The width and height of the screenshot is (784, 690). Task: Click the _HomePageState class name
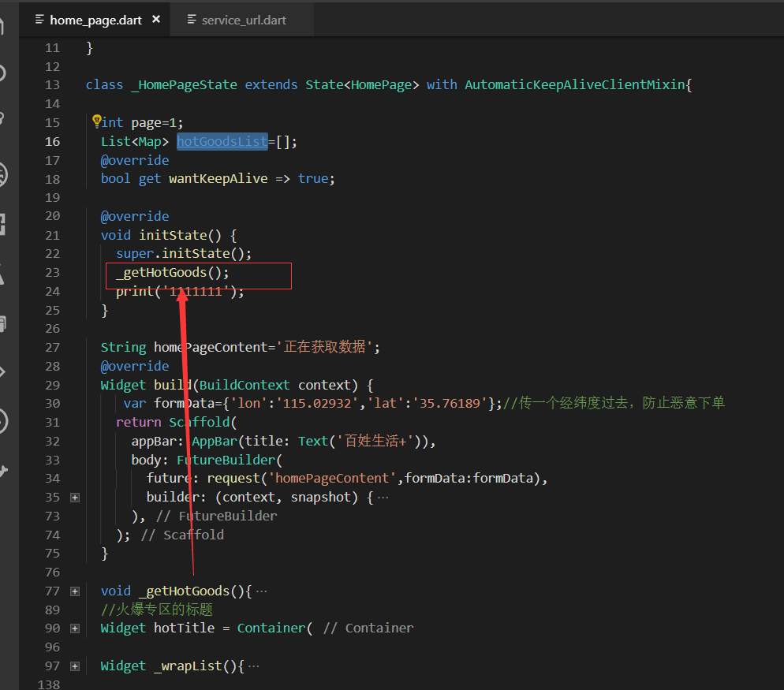click(x=185, y=84)
